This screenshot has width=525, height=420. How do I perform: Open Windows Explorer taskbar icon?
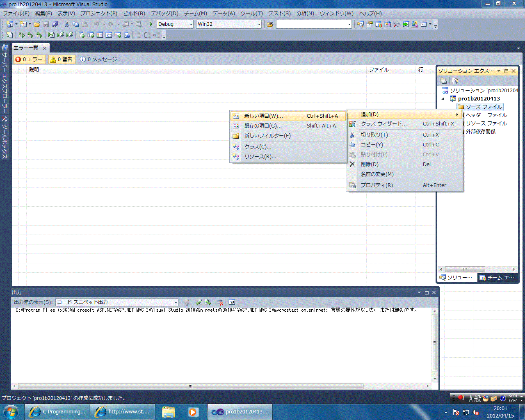point(169,412)
